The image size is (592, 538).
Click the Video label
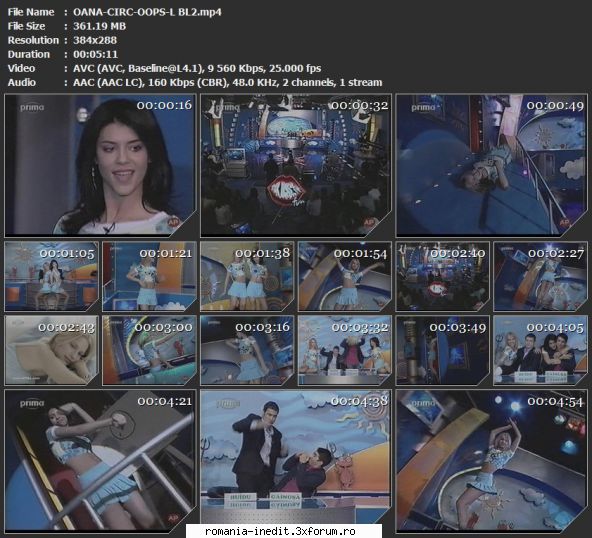pyautogui.click(x=22, y=68)
